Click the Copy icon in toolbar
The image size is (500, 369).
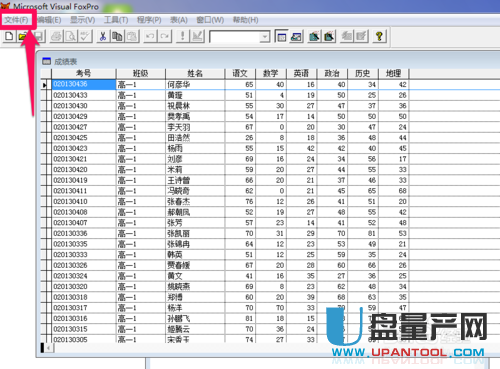[117, 36]
